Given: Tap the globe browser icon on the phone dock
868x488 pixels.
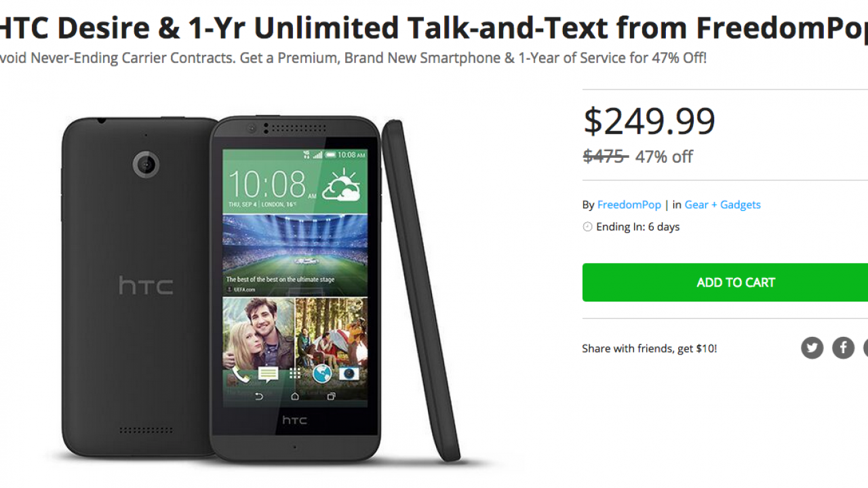Looking at the screenshot, I should (x=322, y=374).
